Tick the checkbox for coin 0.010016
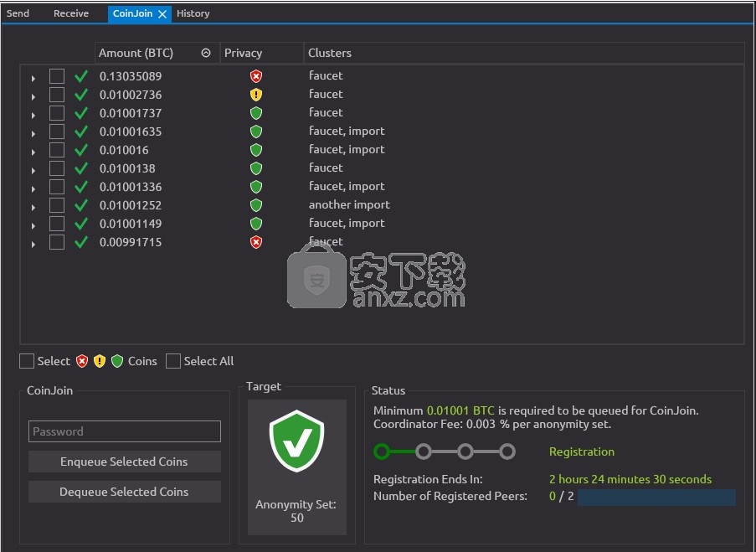 tap(57, 150)
